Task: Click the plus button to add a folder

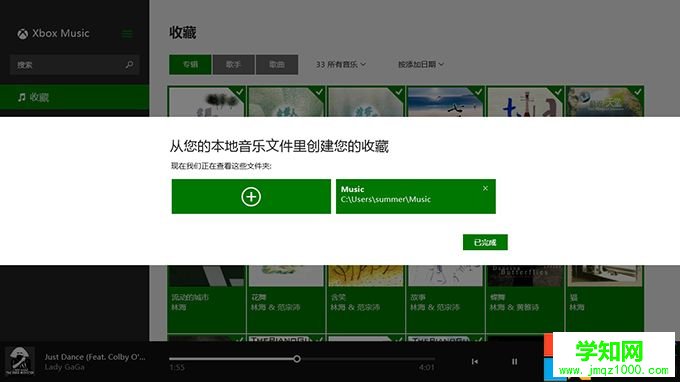Action: pyautogui.click(x=251, y=196)
